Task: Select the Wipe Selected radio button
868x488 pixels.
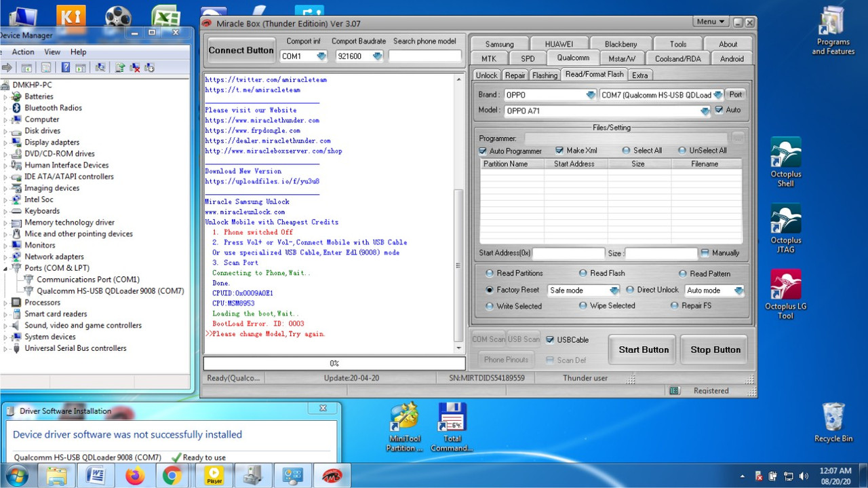Action: [x=583, y=306]
